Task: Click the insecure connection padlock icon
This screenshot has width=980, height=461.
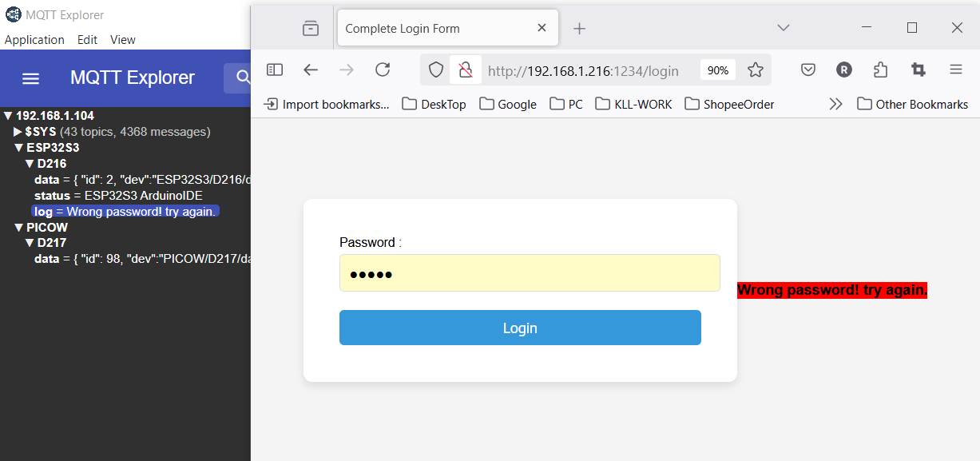Action: point(465,70)
